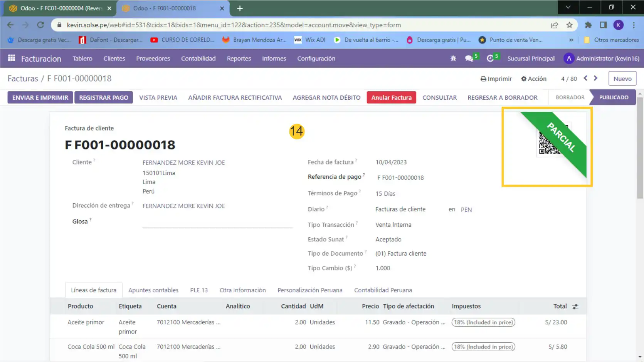Click the 18% tax tag on Aceite primor row
Image resolution: width=644 pixels, height=362 pixels.
(483, 322)
